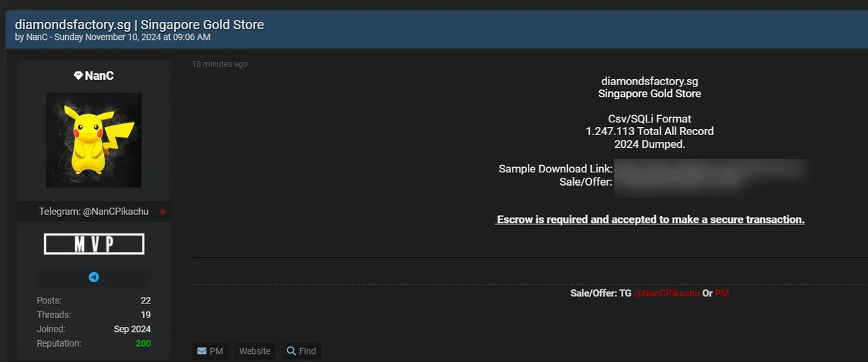Click the MVP rank badge
This screenshot has height=362, width=868.
(x=94, y=244)
